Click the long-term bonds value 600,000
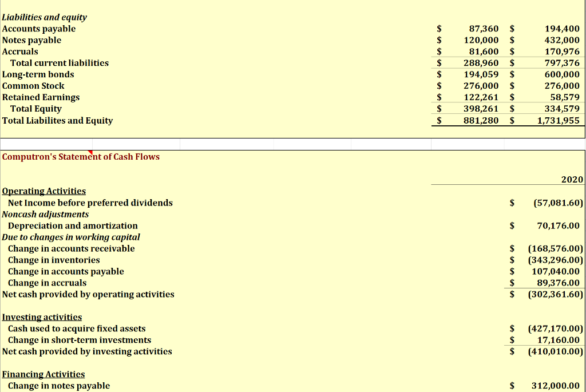This screenshot has width=586, height=392. point(562,74)
